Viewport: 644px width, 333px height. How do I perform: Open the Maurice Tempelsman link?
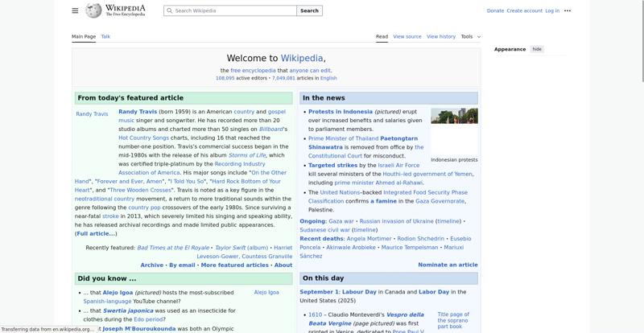coord(410,248)
